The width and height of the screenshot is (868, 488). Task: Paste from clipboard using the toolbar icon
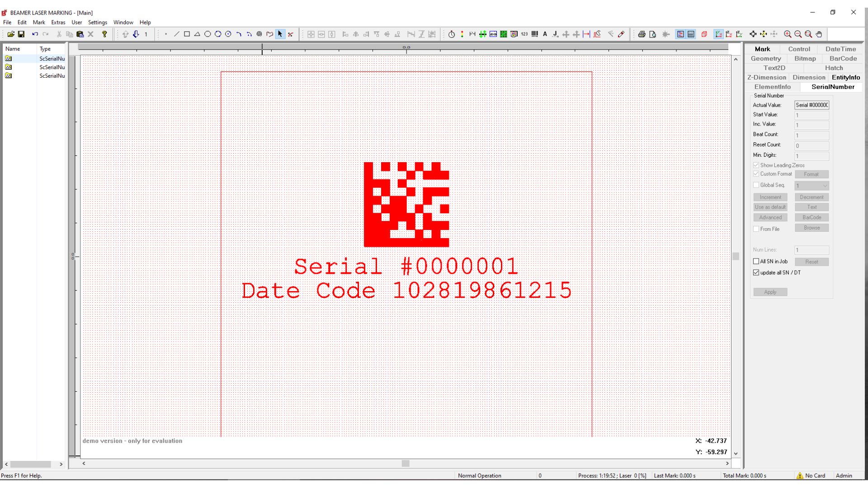pyautogui.click(x=80, y=34)
